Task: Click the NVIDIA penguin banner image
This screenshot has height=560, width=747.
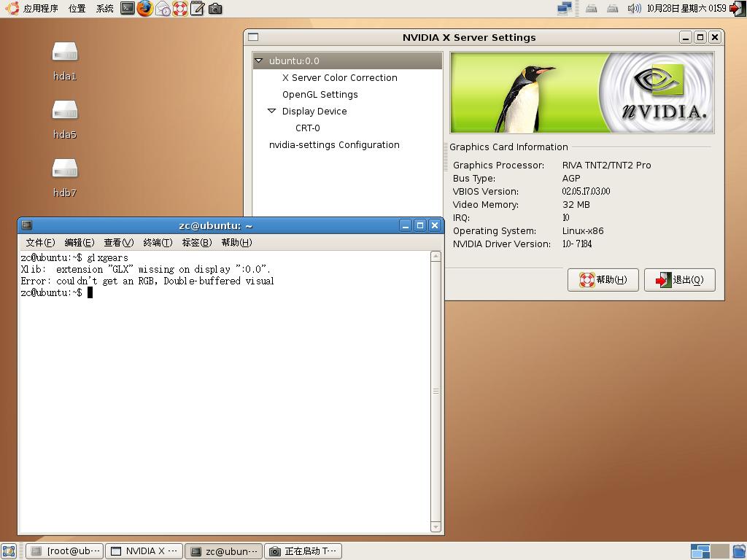Action: click(x=581, y=93)
